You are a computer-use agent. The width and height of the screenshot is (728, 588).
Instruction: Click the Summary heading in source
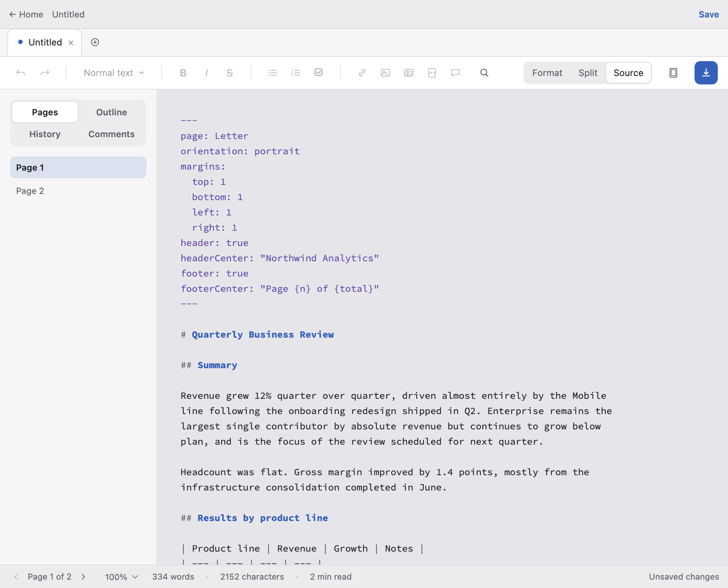point(209,365)
